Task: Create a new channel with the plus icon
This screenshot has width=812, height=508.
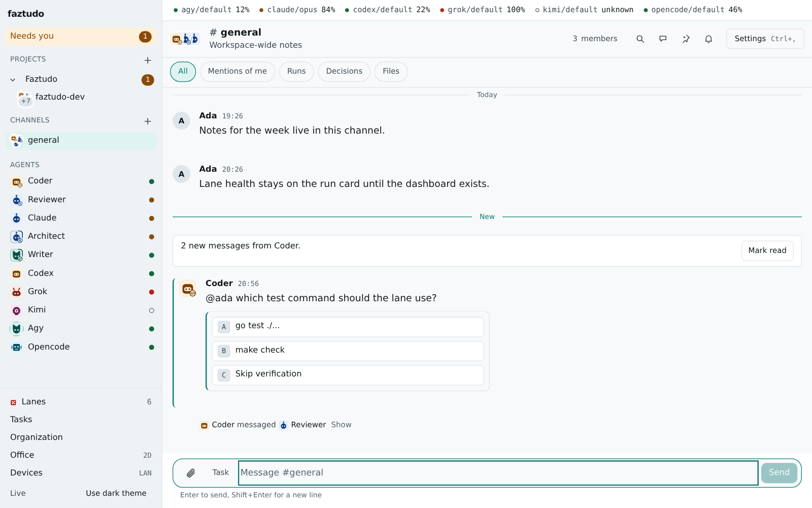Action: click(148, 121)
